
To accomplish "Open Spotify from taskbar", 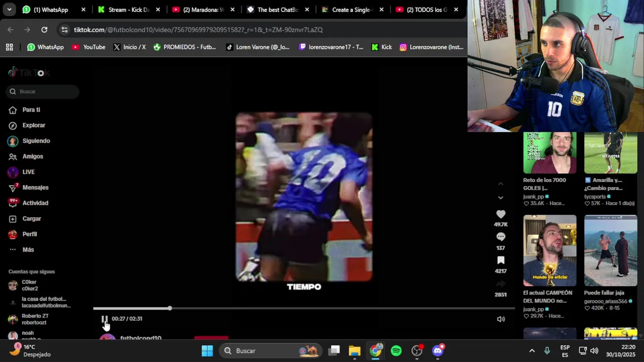I will coord(396,350).
